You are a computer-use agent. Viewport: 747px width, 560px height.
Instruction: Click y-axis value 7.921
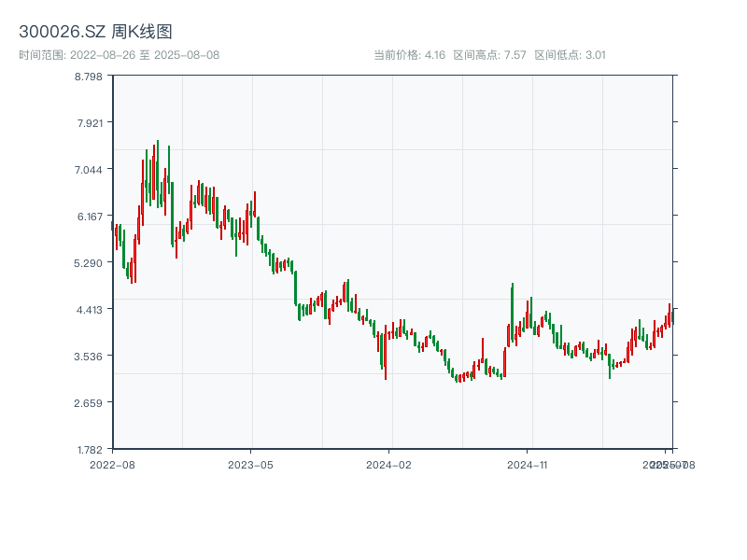90,123
